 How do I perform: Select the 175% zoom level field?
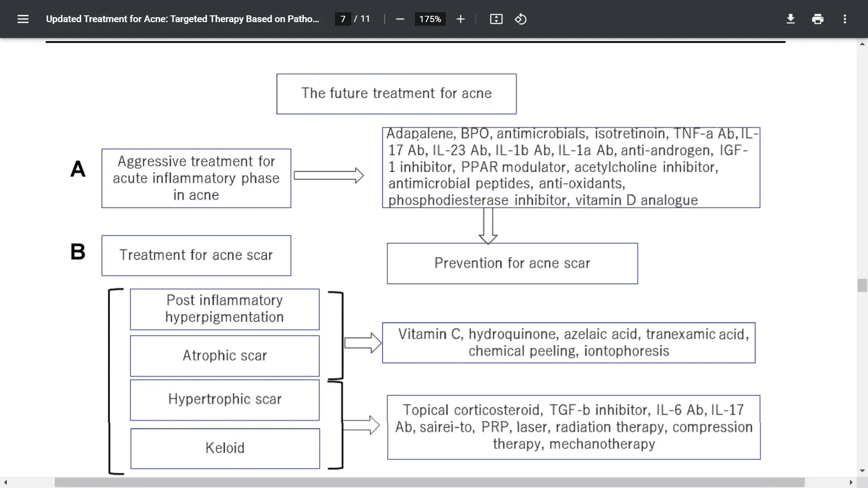(x=430, y=19)
